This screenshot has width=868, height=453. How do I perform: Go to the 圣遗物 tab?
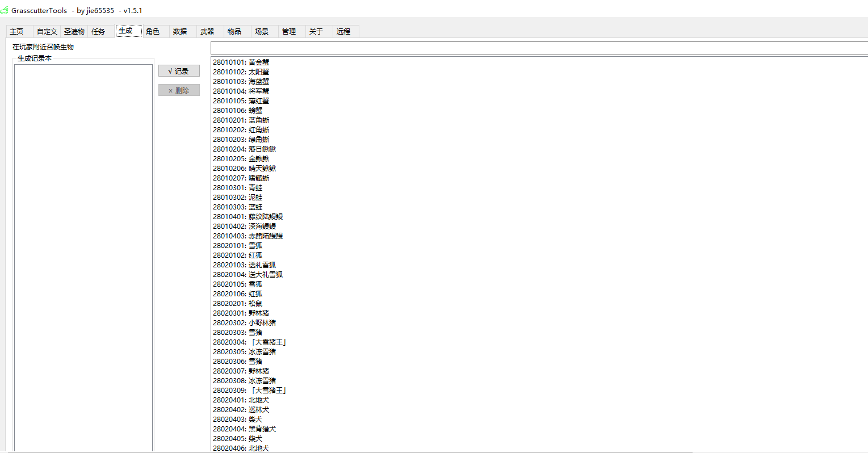coord(74,32)
